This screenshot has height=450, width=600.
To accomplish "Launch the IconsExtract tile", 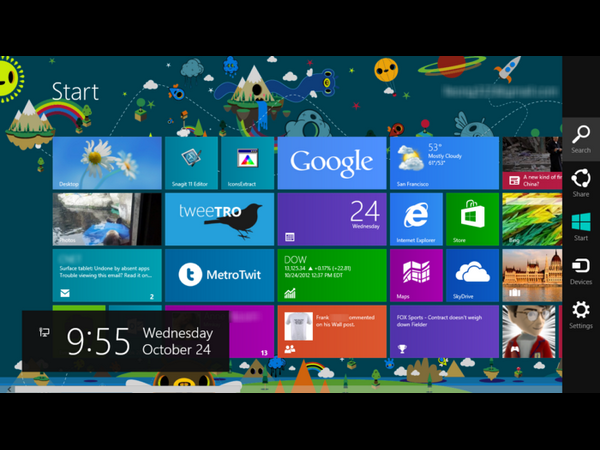I will coord(248,163).
